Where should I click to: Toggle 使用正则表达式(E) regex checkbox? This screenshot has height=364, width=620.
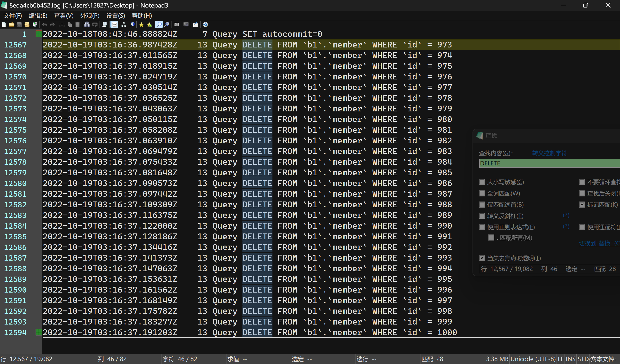[482, 227]
